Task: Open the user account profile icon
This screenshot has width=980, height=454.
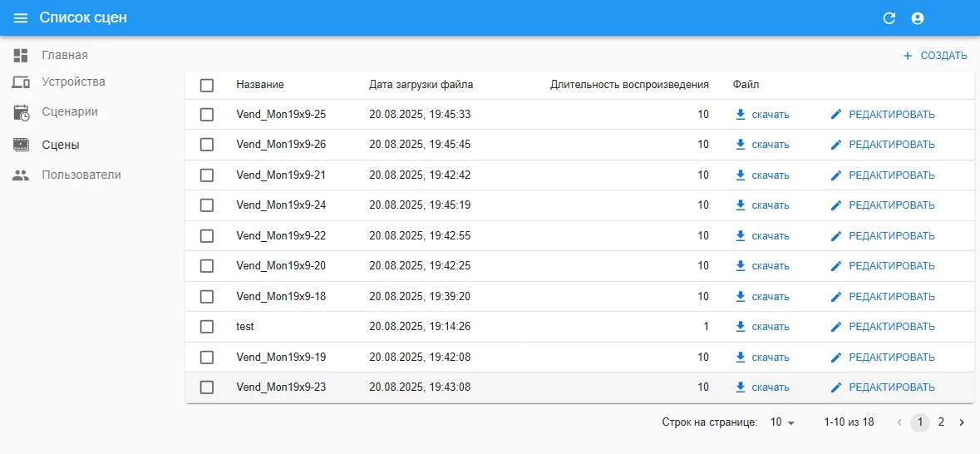Action: [x=918, y=18]
